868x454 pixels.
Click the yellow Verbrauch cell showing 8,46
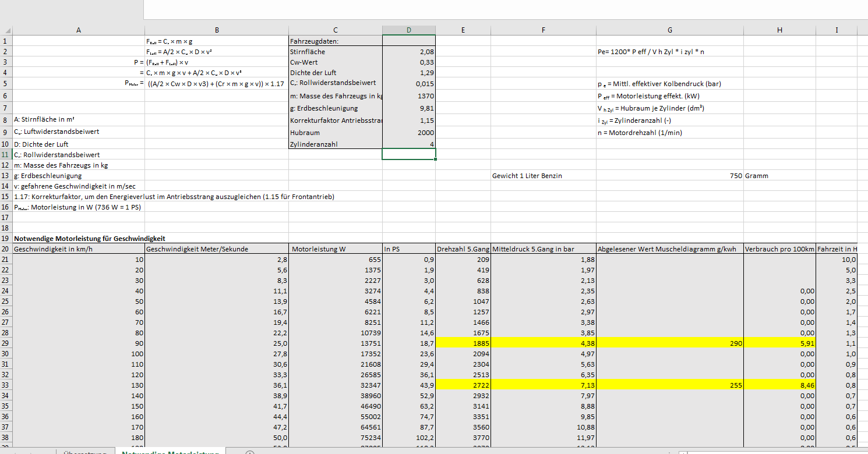[x=779, y=384]
